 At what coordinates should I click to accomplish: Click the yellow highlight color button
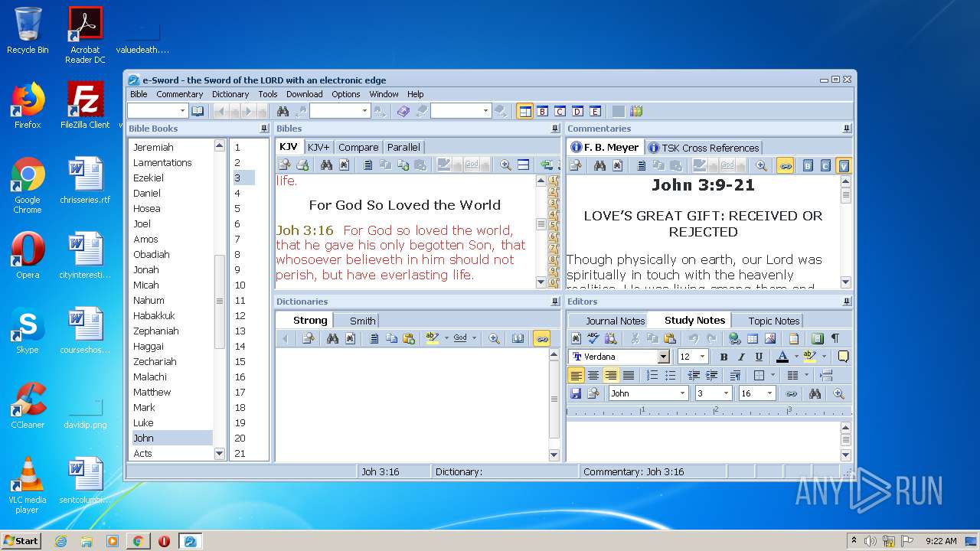pyautogui.click(x=810, y=357)
